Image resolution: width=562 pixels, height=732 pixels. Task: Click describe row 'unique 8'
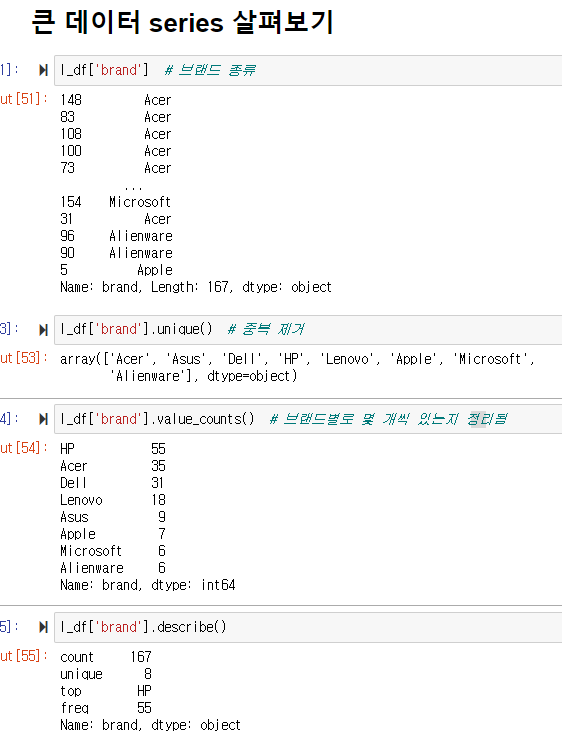[106, 674]
